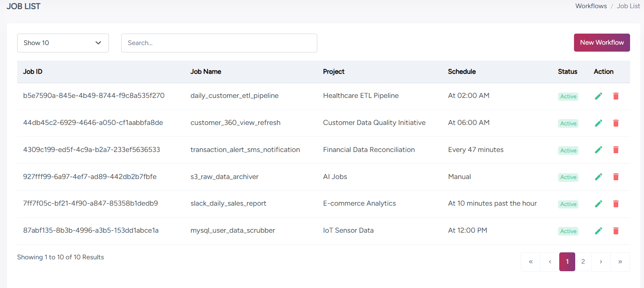Go to page 2 of results
Screen dimensions: 644x288
pos(583,262)
